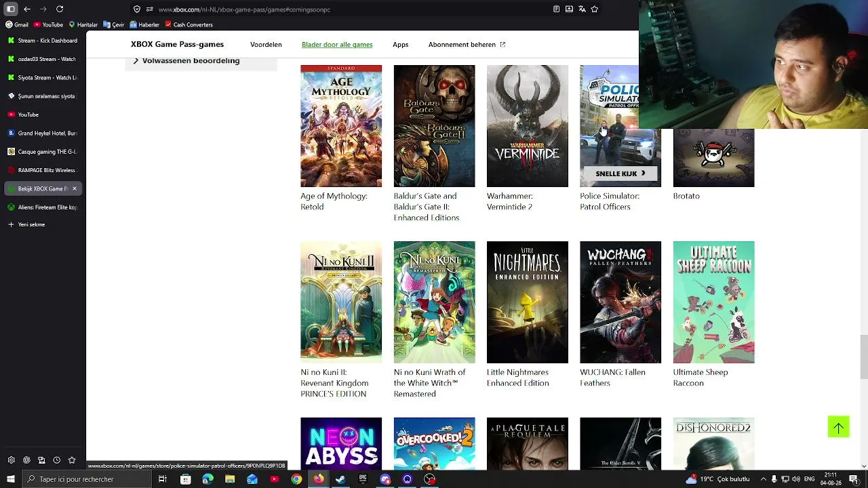Open Steam from the taskbar
This screenshot has height=488, width=868.
(x=340, y=479)
